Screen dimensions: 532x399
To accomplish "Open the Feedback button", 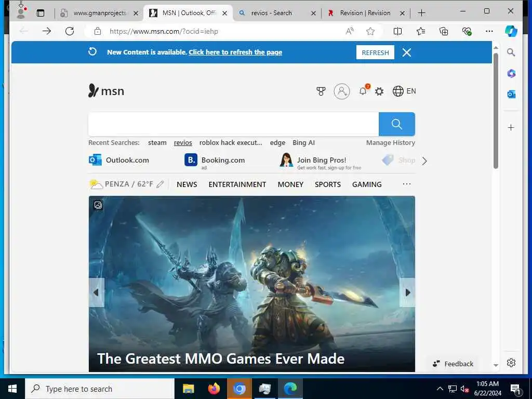I will click(x=453, y=364).
